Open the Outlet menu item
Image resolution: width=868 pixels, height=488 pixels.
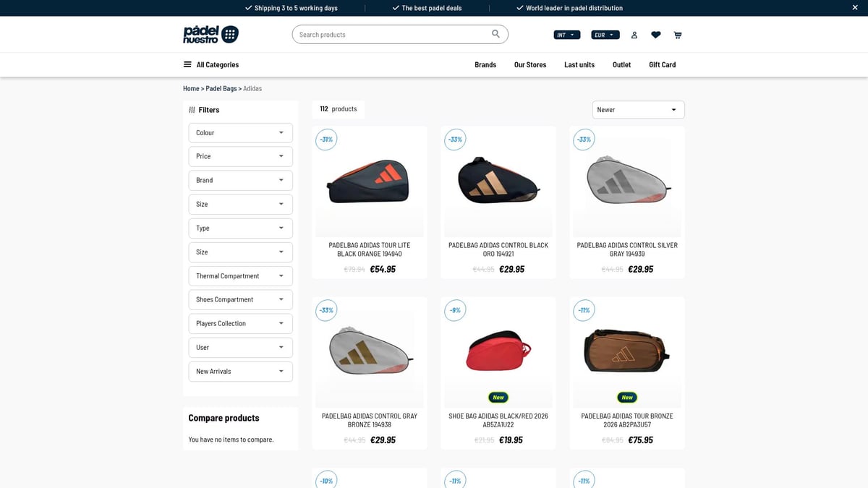coord(621,64)
